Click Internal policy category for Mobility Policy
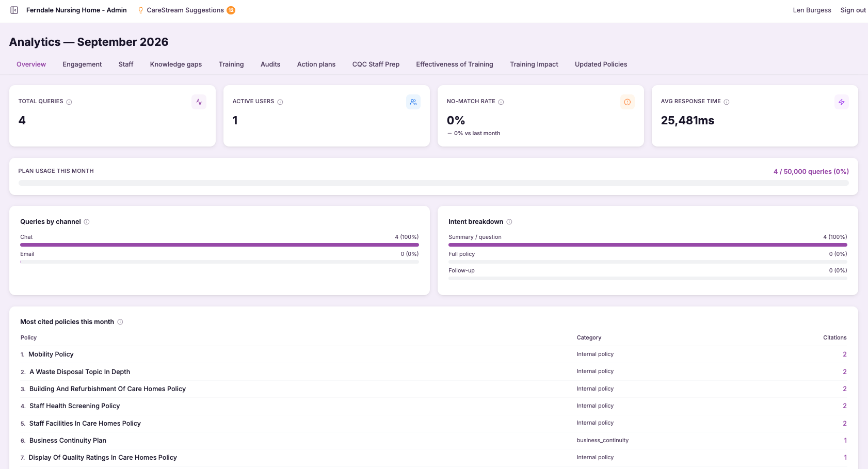 595,354
